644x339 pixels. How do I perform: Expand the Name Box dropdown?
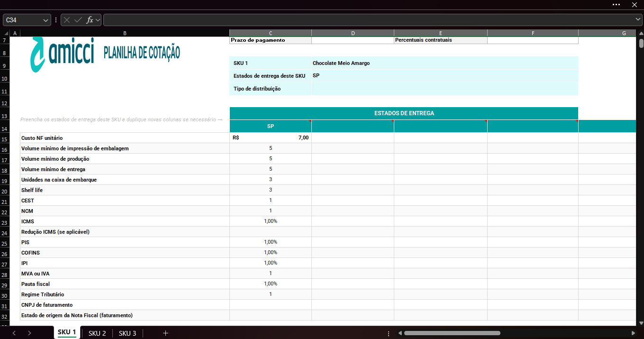(x=46, y=20)
